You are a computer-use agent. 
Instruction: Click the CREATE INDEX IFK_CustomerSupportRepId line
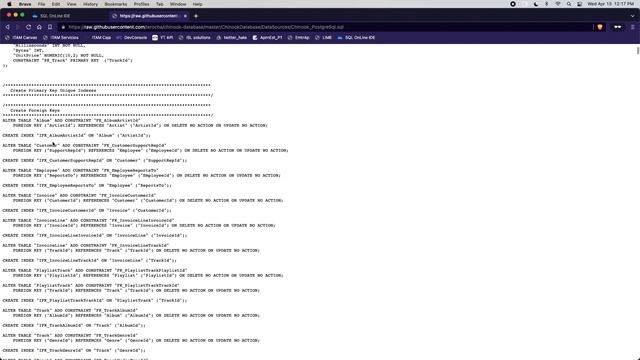[x=95, y=160]
